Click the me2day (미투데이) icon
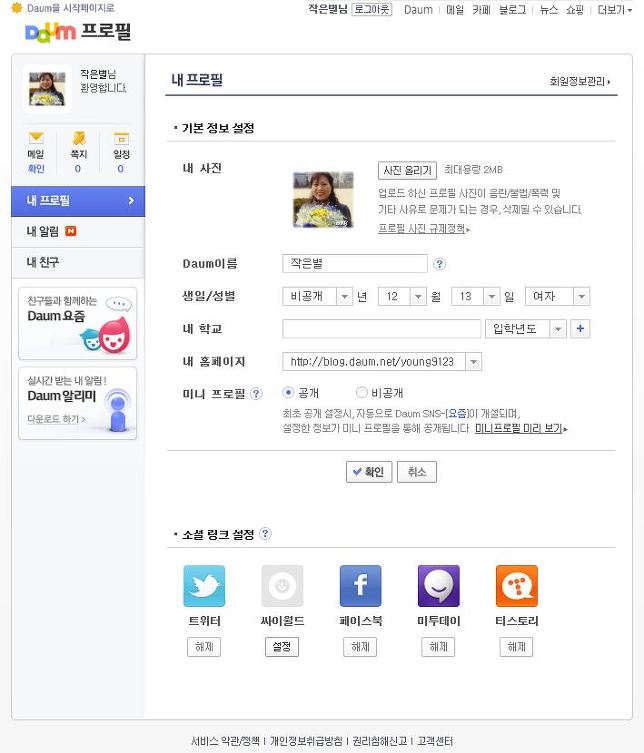The width and height of the screenshot is (644, 753). [438, 586]
